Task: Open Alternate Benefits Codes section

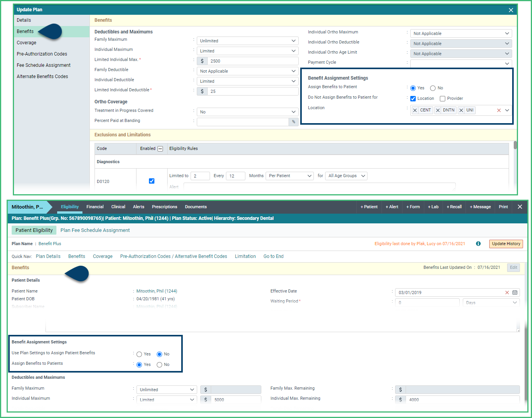Action: [52, 77]
